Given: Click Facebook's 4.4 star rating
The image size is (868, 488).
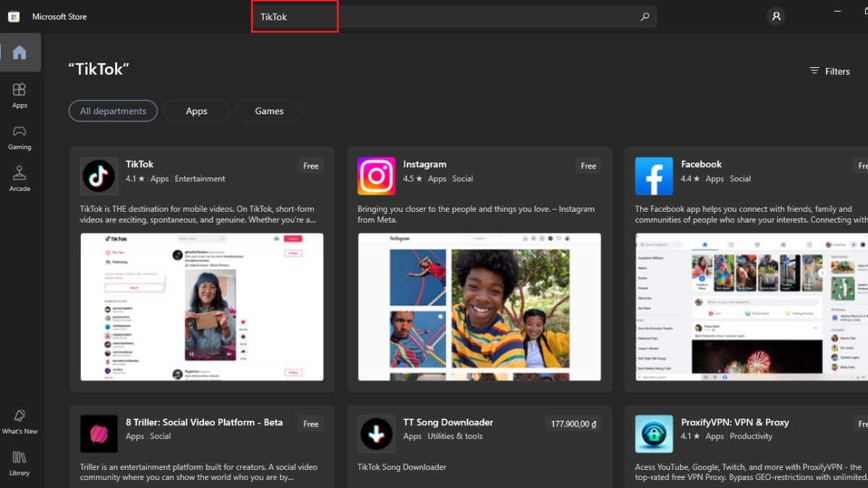Looking at the screenshot, I should pos(691,179).
